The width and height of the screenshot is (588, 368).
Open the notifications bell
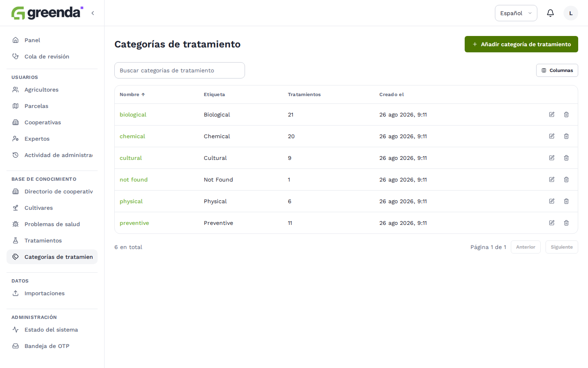click(x=550, y=13)
